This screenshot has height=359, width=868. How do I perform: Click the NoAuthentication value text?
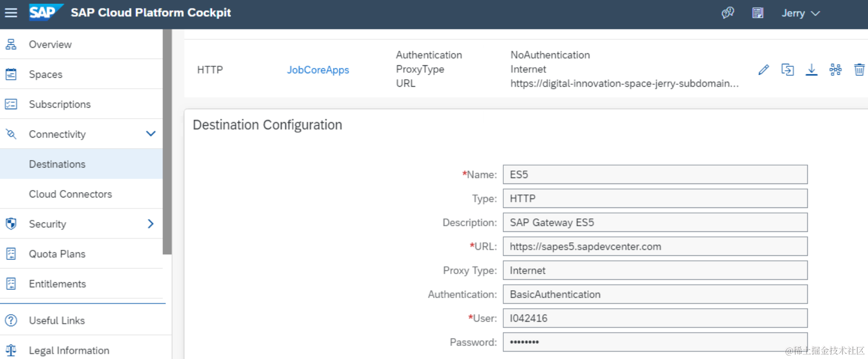click(x=550, y=55)
